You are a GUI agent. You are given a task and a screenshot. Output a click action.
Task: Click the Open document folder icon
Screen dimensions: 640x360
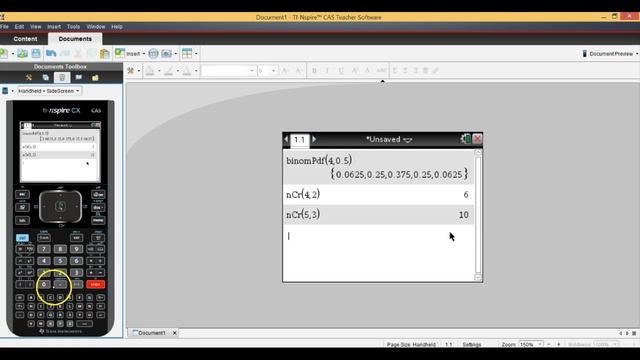click(x=22, y=53)
